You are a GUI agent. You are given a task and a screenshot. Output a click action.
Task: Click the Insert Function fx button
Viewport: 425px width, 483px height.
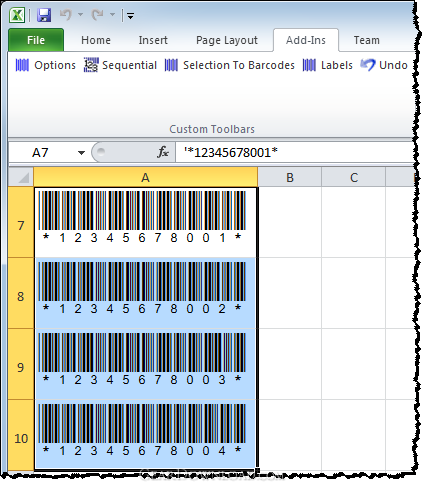point(163,153)
